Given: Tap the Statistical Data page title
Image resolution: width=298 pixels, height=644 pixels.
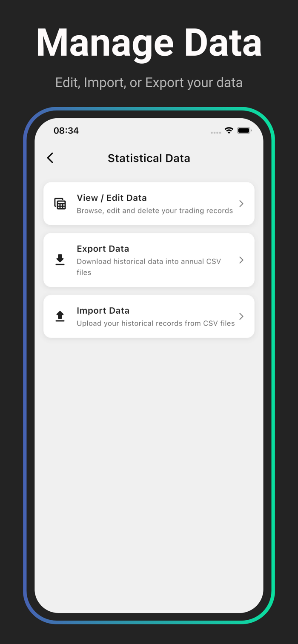Looking at the screenshot, I should 149,158.
